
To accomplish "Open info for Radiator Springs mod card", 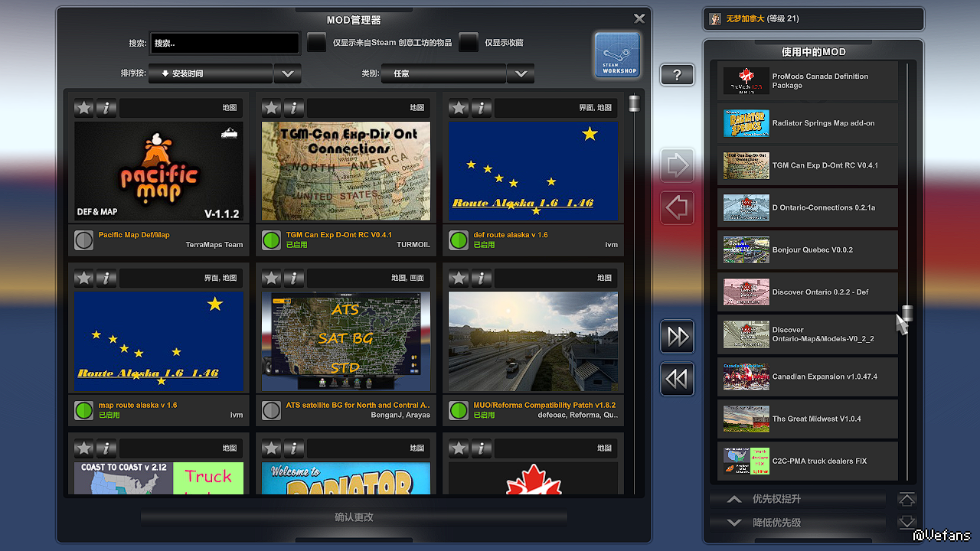I will coord(294,448).
